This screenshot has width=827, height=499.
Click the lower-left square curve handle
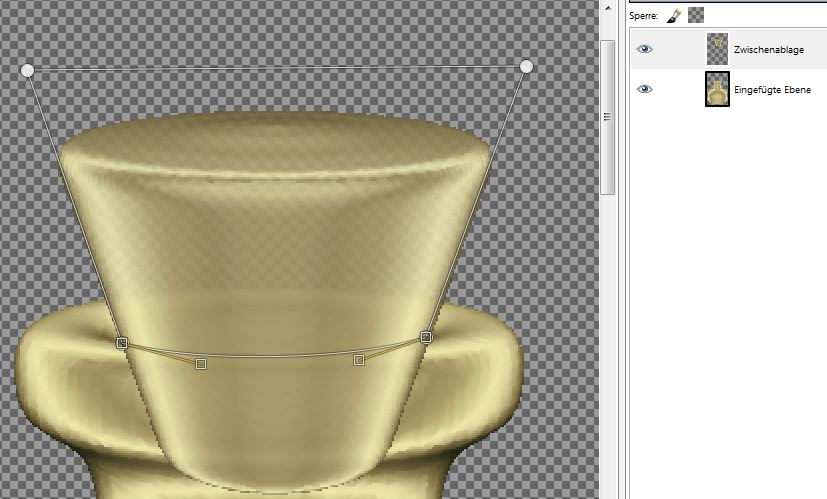pyautogui.click(x=201, y=363)
